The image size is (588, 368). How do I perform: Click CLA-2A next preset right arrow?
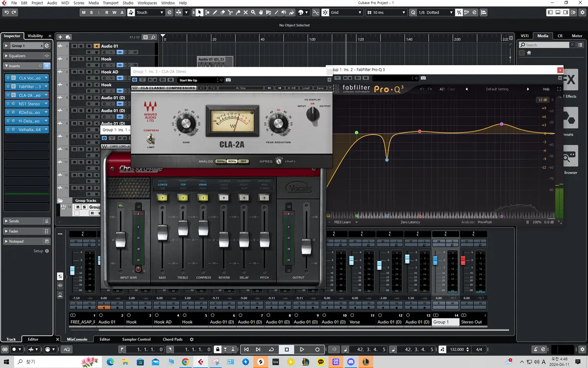(x=280, y=88)
